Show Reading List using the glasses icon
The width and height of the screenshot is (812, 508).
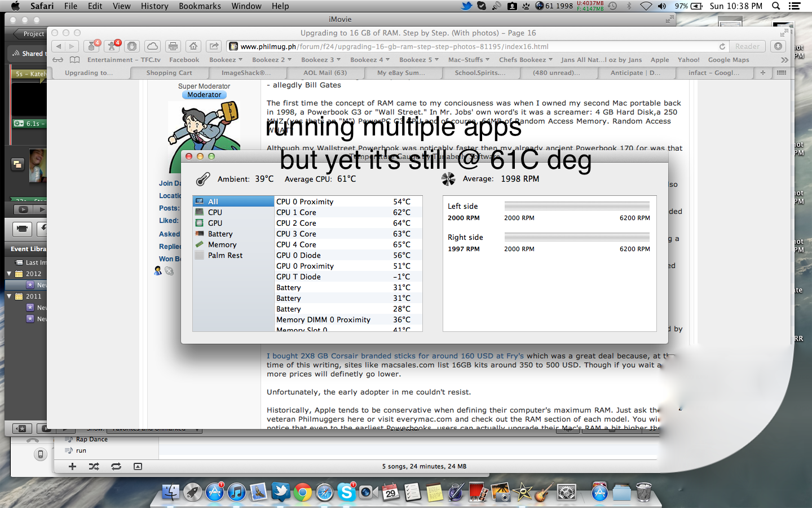pos(58,60)
